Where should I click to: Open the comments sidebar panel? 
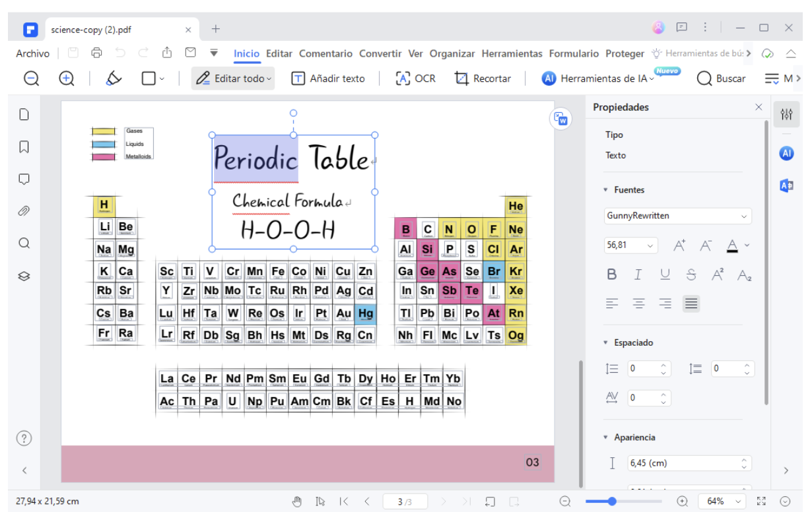coord(24,179)
